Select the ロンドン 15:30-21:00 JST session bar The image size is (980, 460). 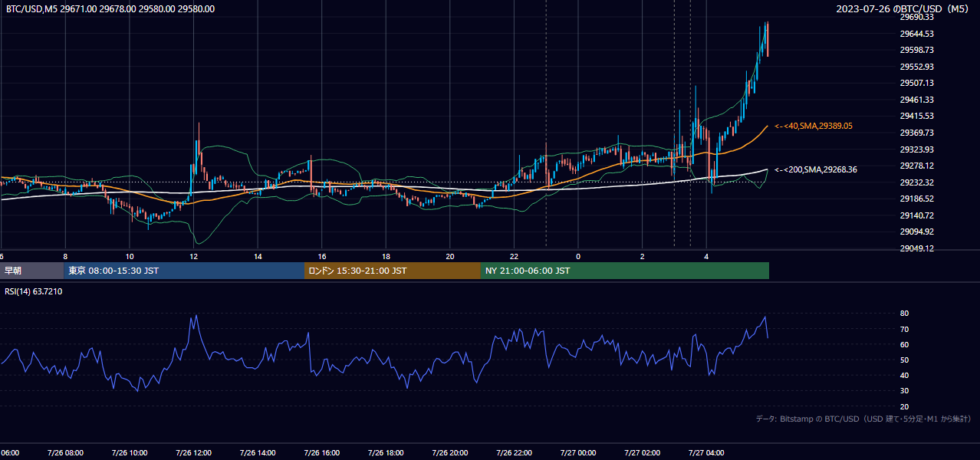click(x=393, y=271)
